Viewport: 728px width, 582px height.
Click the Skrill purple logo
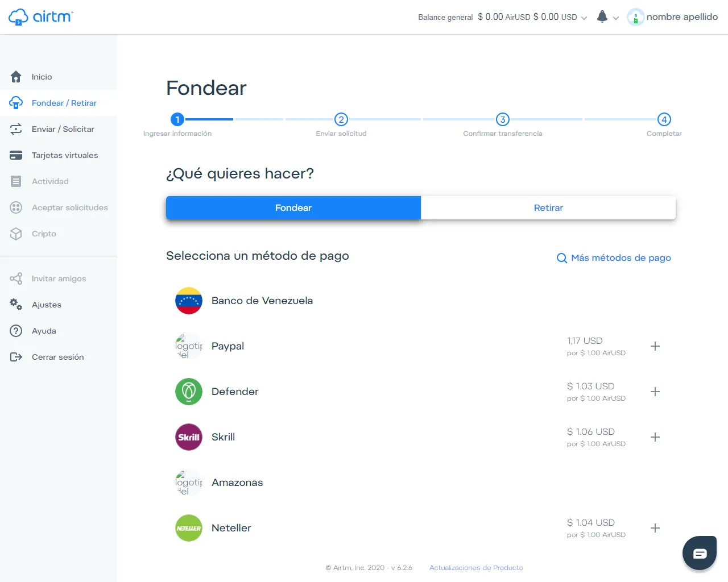click(x=189, y=437)
